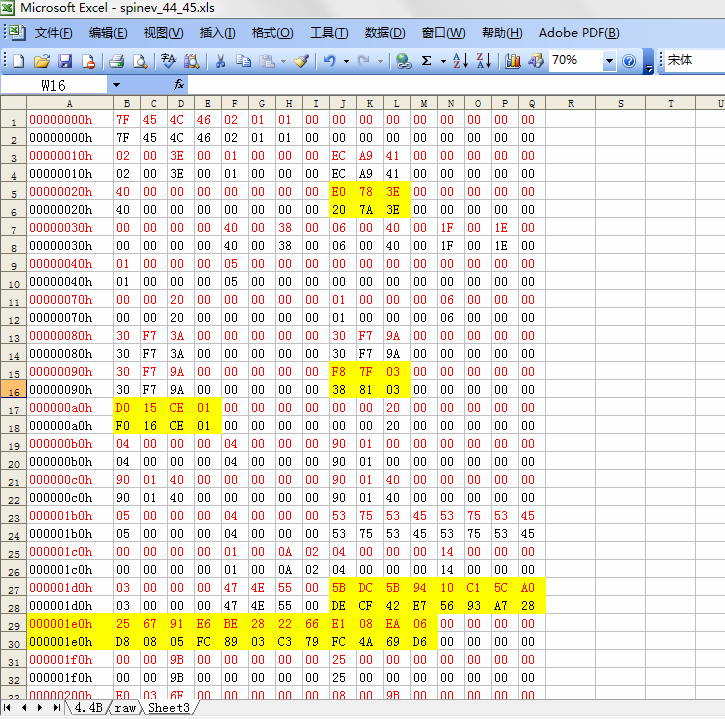Open the 格式(O) menu
This screenshot has width=725, height=719.
click(x=272, y=33)
